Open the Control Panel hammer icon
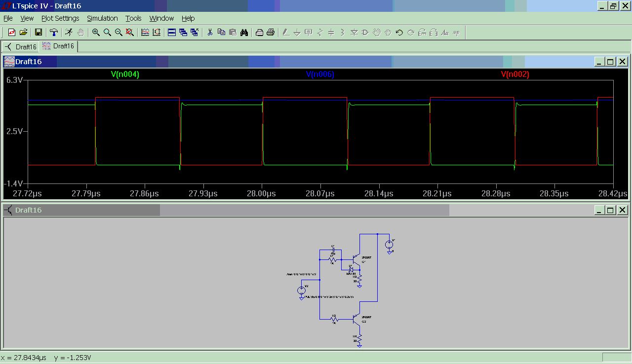Viewport: 632px width, 364px height. click(x=54, y=33)
